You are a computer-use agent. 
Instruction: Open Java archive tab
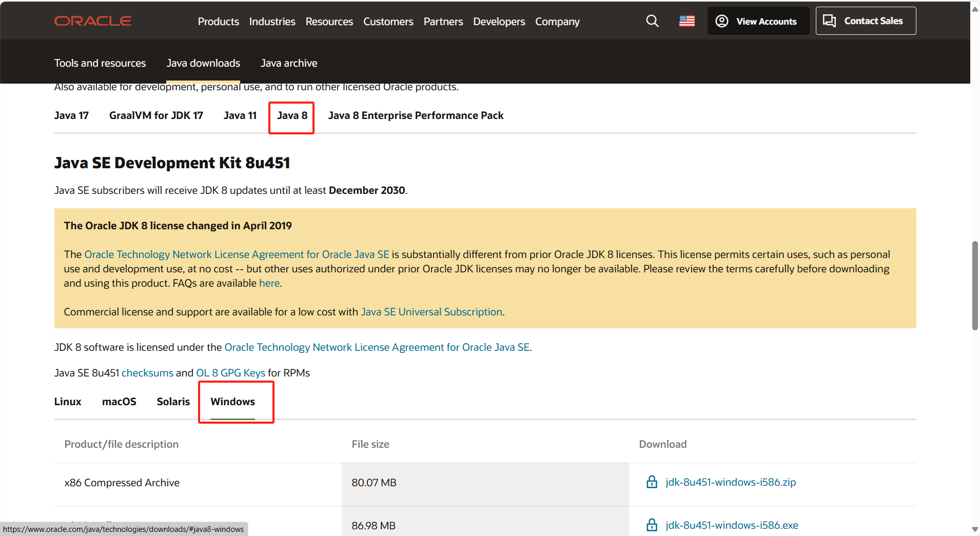[289, 63]
